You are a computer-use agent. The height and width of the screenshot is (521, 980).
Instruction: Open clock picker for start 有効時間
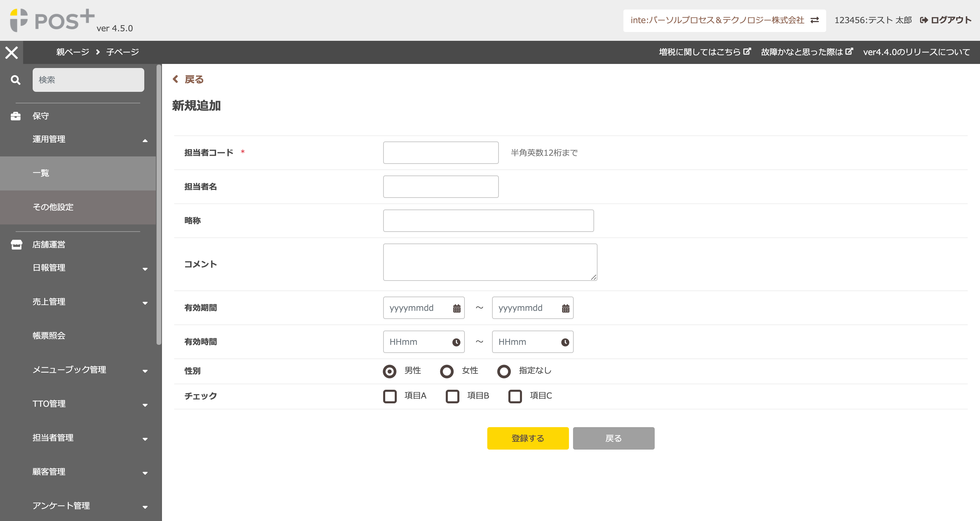click(456, 342)
